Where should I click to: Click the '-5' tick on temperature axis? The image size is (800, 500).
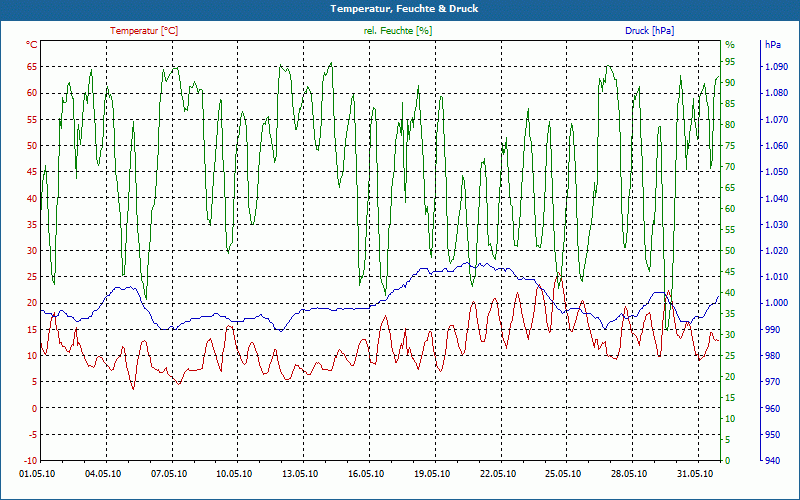pyautogui.click(x=33, y=434)
